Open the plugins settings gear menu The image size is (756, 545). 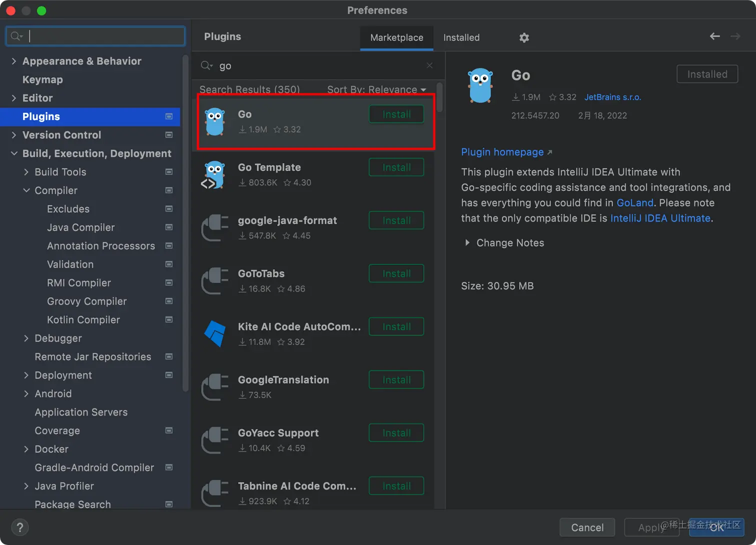(x=524, y=37)
